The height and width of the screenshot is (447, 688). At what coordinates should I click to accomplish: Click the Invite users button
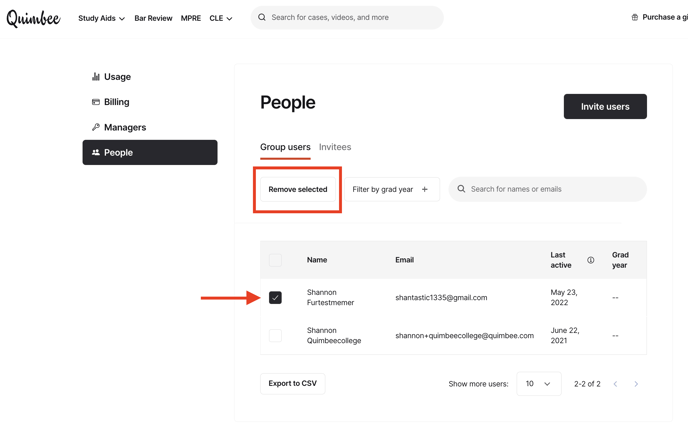click(x=605, y=107)
